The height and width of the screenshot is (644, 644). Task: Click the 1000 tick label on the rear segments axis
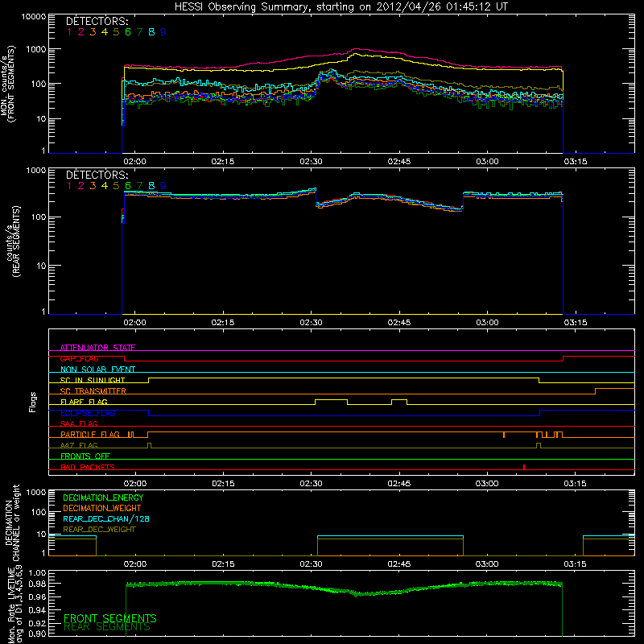[35, 170]
